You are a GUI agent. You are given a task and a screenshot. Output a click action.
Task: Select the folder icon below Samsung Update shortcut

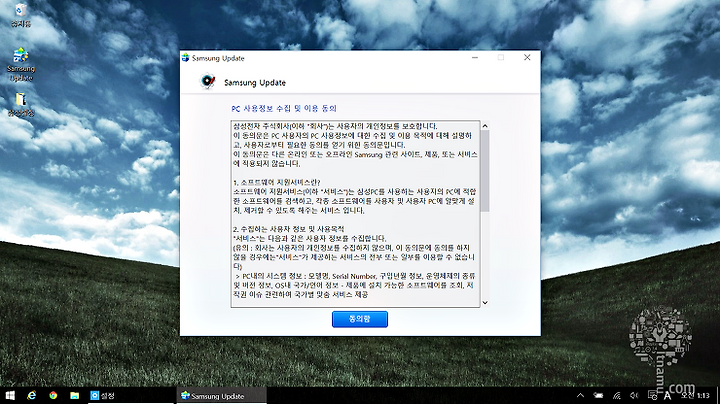(21, 105)
